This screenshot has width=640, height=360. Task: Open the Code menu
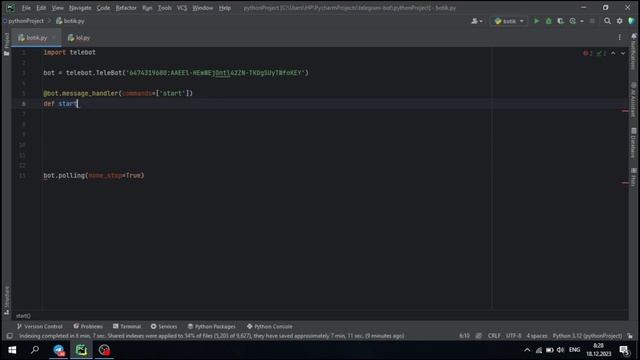click(x=103, y=8)
